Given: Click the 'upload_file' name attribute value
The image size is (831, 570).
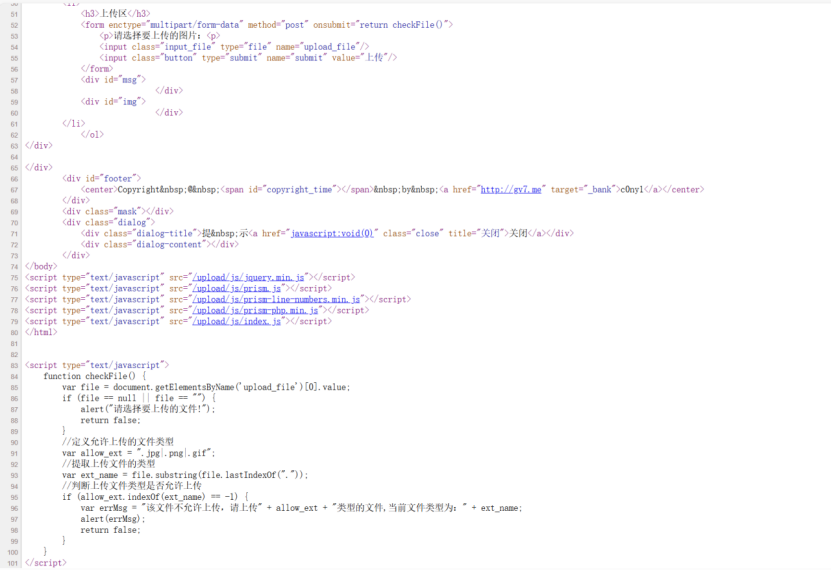Looking at the screenshot, I should pyautogui.click(x=330, y=47).
